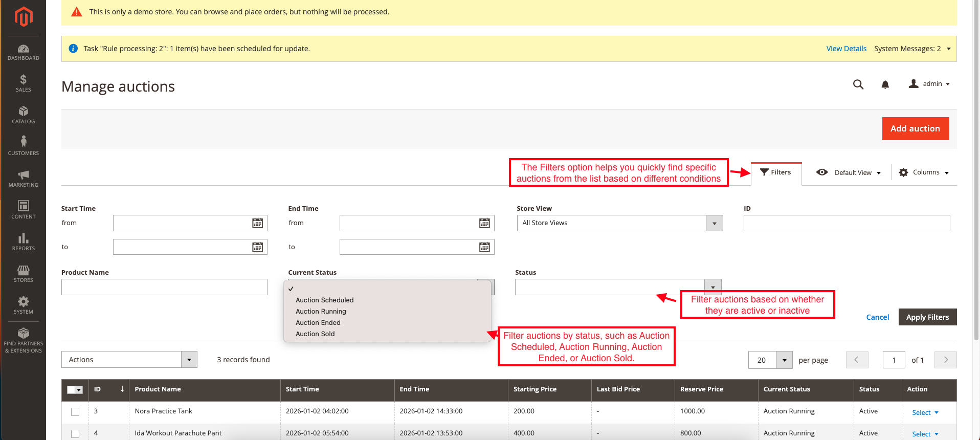Viewport: 980px width, 440px height.
Task: Check the Nora Practice Tank row checkbox
Action: 75,411
